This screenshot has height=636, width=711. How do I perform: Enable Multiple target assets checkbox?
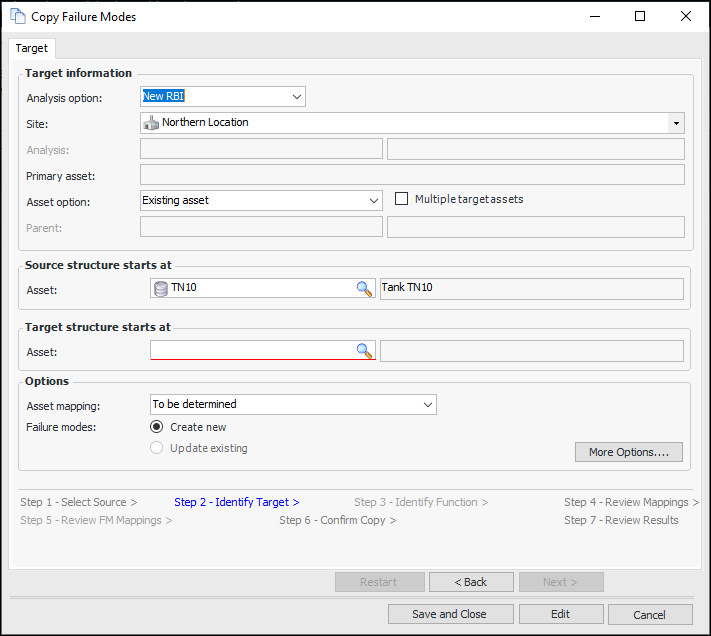(402, 199)
